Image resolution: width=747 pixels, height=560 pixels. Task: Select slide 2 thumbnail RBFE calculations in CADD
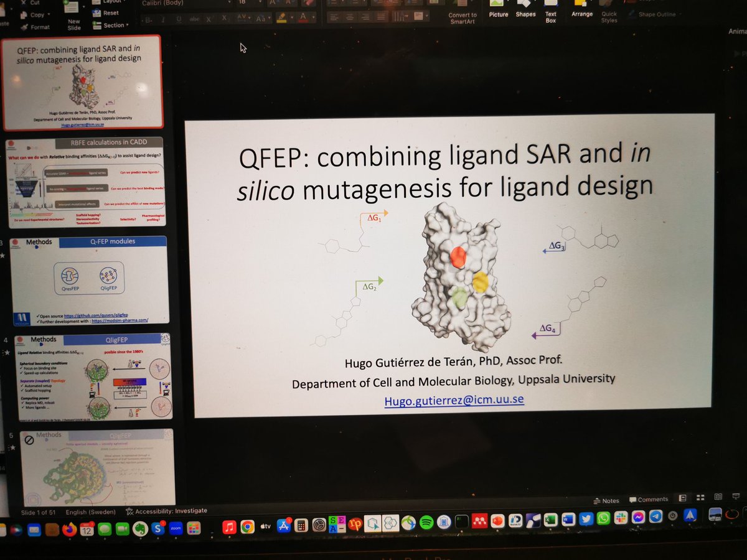(87, 182)
